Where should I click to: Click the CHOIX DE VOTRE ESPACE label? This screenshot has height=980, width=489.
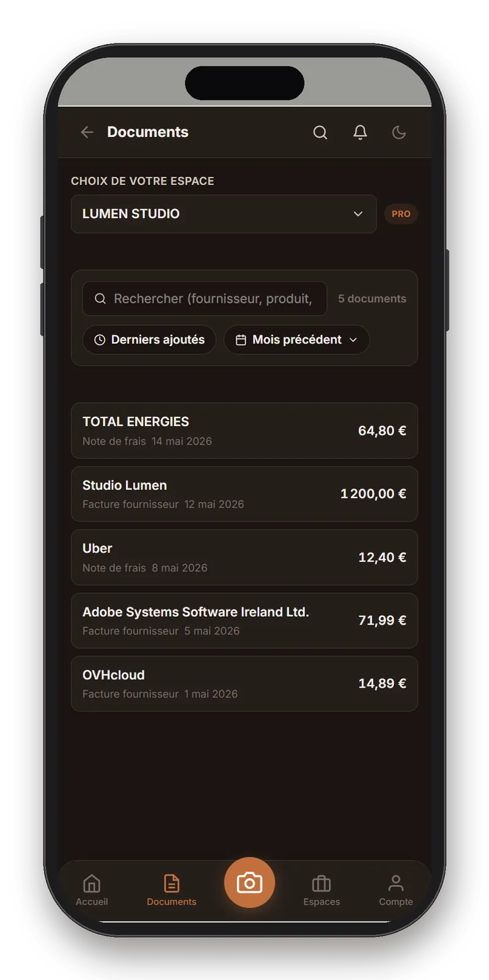pos(142,181)
